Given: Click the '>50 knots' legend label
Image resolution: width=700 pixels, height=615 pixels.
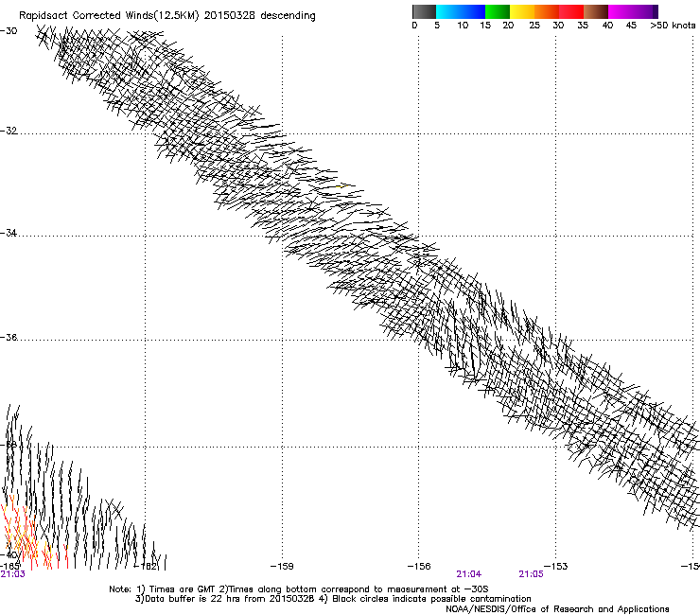Looking at the screenshot, I should (x=673, y=26).
